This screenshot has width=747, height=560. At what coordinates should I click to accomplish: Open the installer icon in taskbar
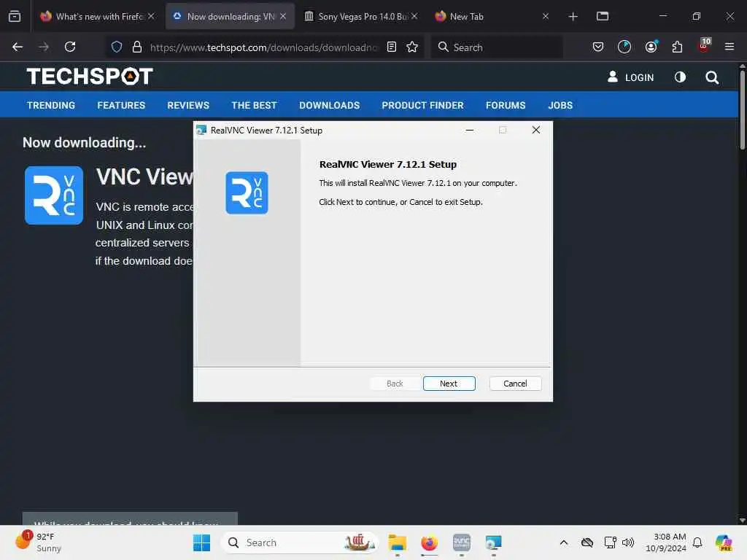pyautogui.click(x=494, y=542)
